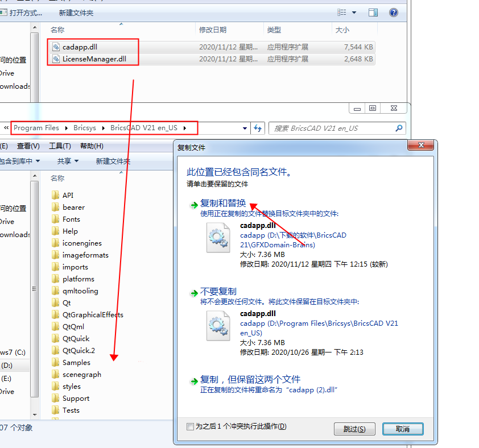Viewport: 479px width, 448px height.
Task: Sort by 修改日期 column in top window
Action: pyautogui.click(x=213, y=30)
